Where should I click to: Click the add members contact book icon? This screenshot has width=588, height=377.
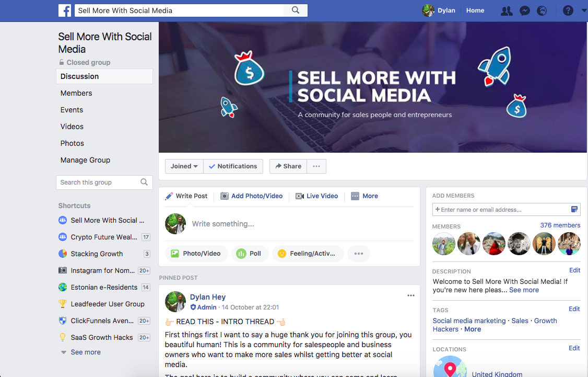point(574,209)
